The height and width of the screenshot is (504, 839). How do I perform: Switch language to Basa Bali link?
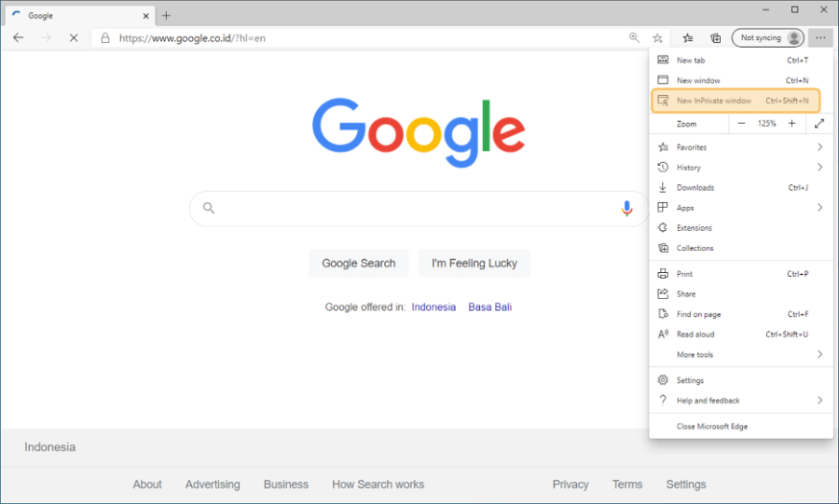pos(490,306)
